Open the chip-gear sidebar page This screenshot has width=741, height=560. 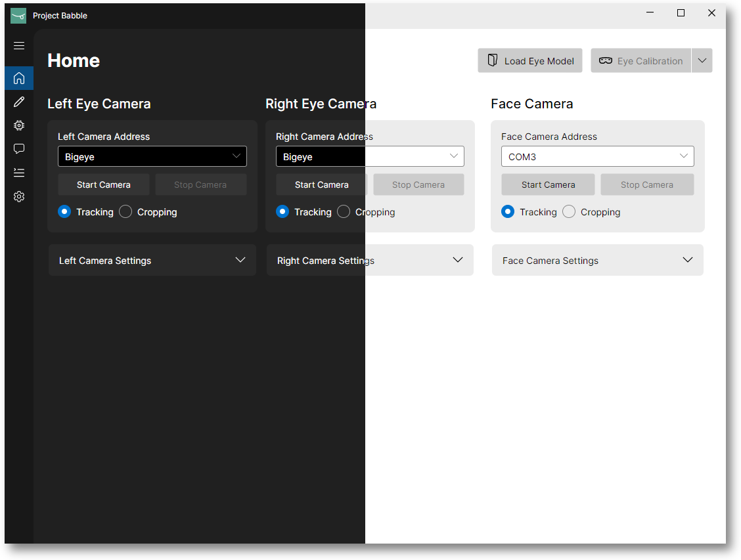[x=19, y=125]
